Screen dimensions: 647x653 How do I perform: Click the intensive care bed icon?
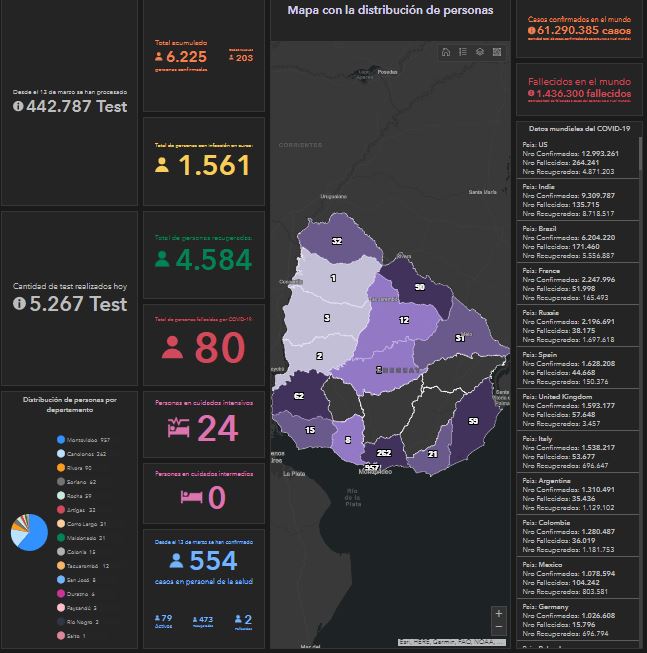(x=178, y=429)
